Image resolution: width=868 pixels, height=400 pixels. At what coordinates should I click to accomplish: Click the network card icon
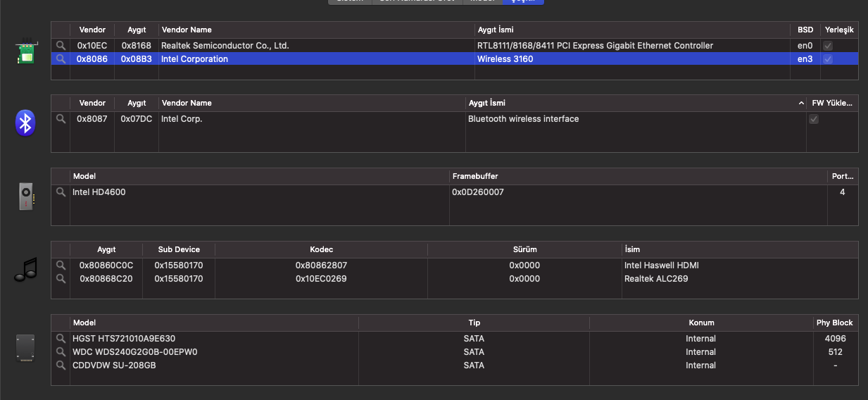[26, 51]
